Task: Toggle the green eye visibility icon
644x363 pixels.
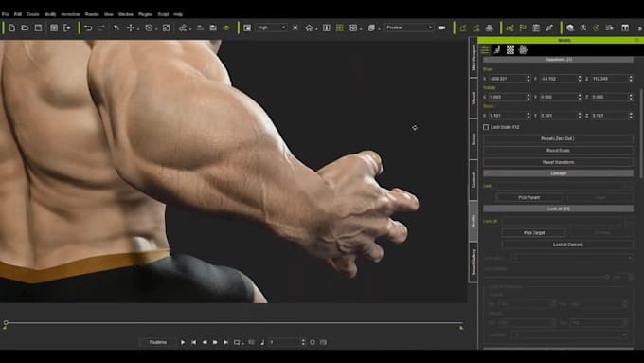Action: [226, 27]
